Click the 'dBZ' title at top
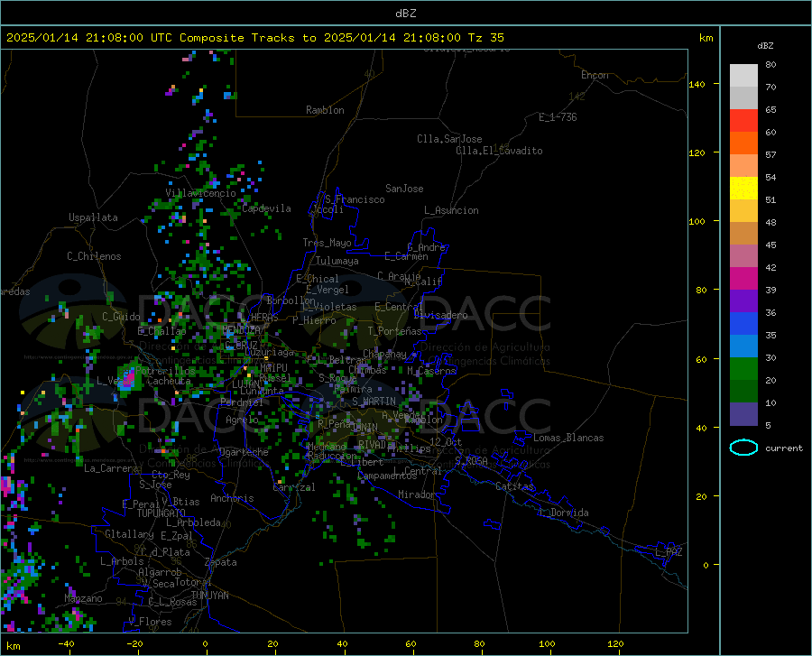 pos(405,14)
